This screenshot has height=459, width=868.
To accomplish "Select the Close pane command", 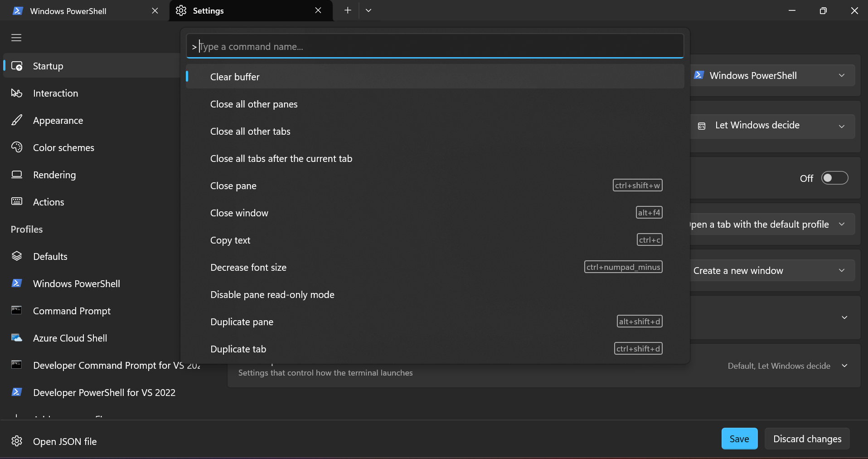I will tap(435, 186).
